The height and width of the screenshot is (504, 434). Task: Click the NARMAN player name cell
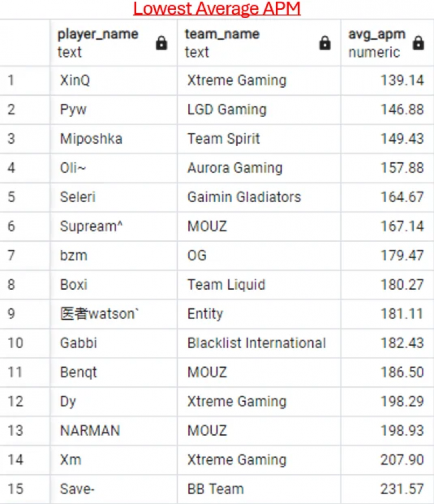(x=89, y=430)
